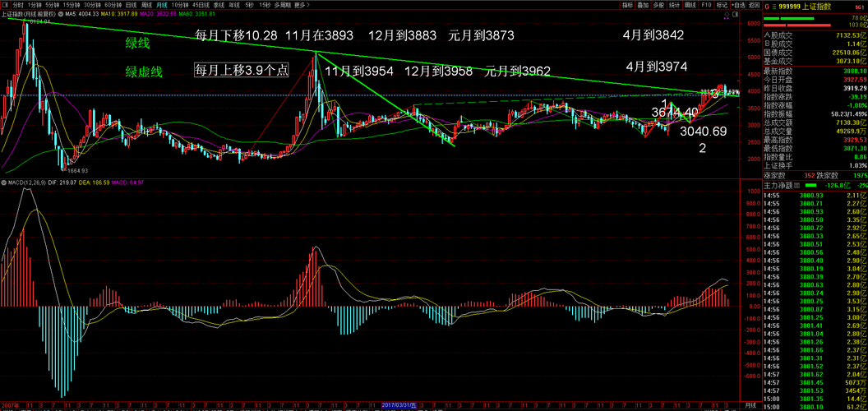
Task: Click the 绿线 annotation text
Action: (137, 44)
